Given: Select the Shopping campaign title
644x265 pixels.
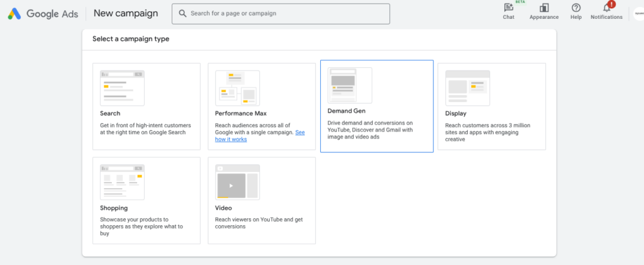Looking at the screenshot, I should click(x=114, y=208).
